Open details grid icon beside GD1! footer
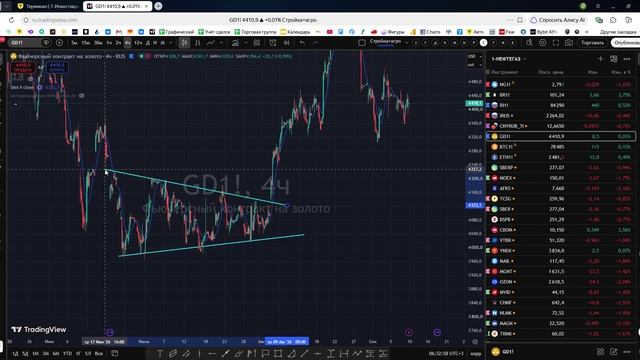 600,351
